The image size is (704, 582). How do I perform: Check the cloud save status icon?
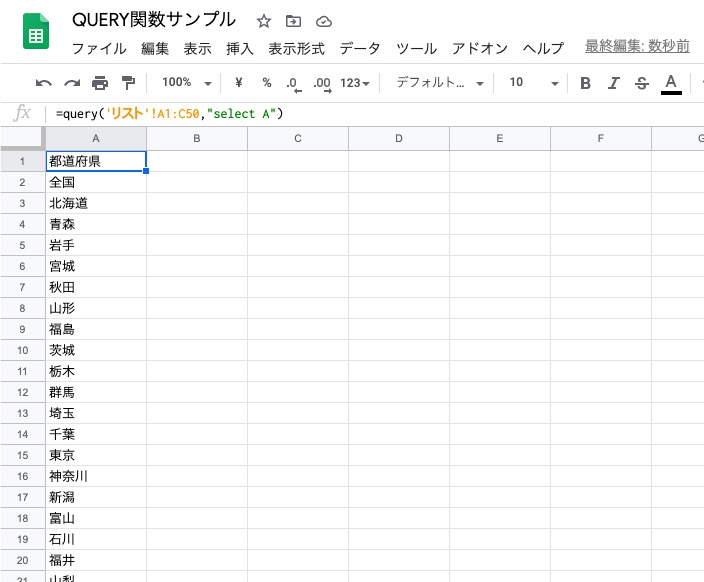[323, 21]
